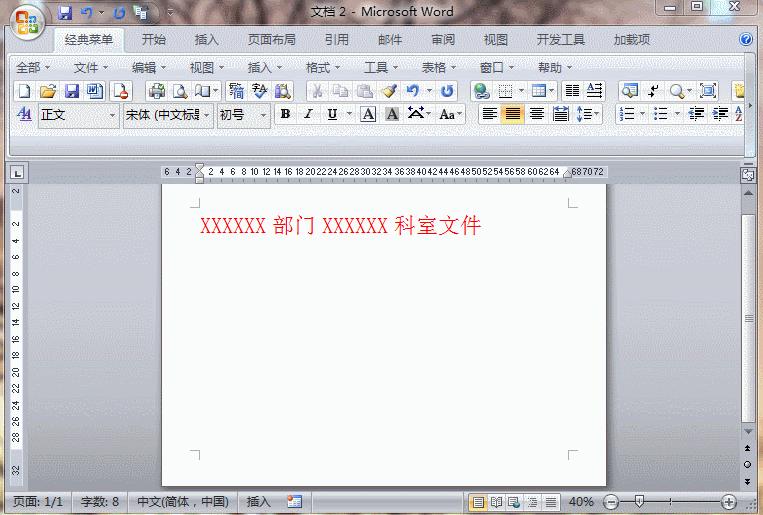
Task: Open the 文件 classic menu
Action: click(x=91, y=68)
